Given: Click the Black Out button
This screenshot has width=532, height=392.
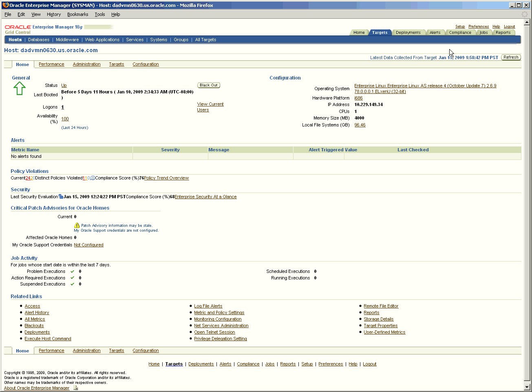Looking at the screenshot, I should 208,85.
